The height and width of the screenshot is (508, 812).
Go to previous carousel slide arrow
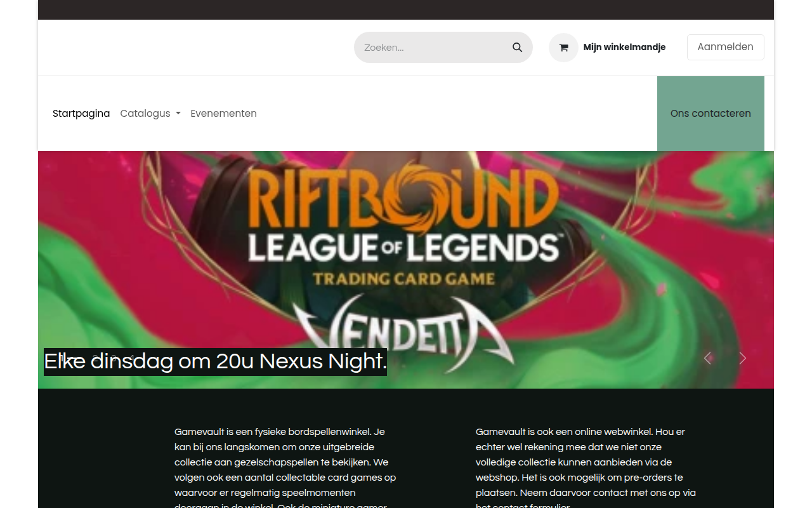point(708,358)
